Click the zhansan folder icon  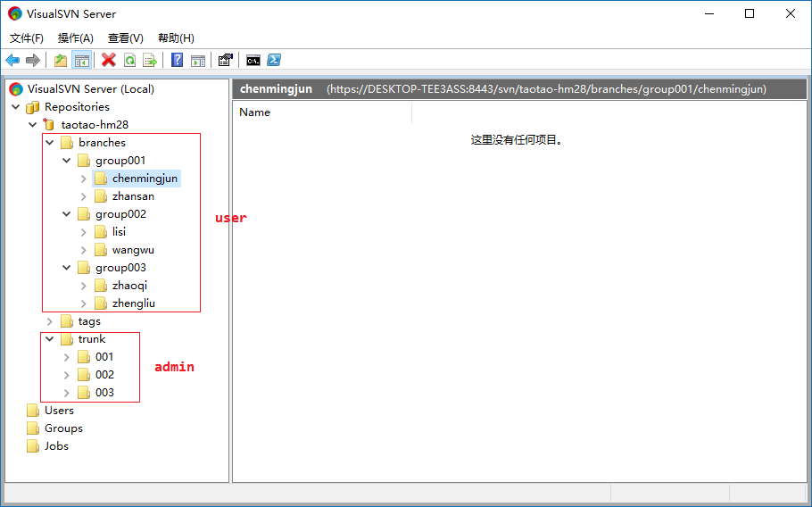pyautogui.click(x=101, y=196)
